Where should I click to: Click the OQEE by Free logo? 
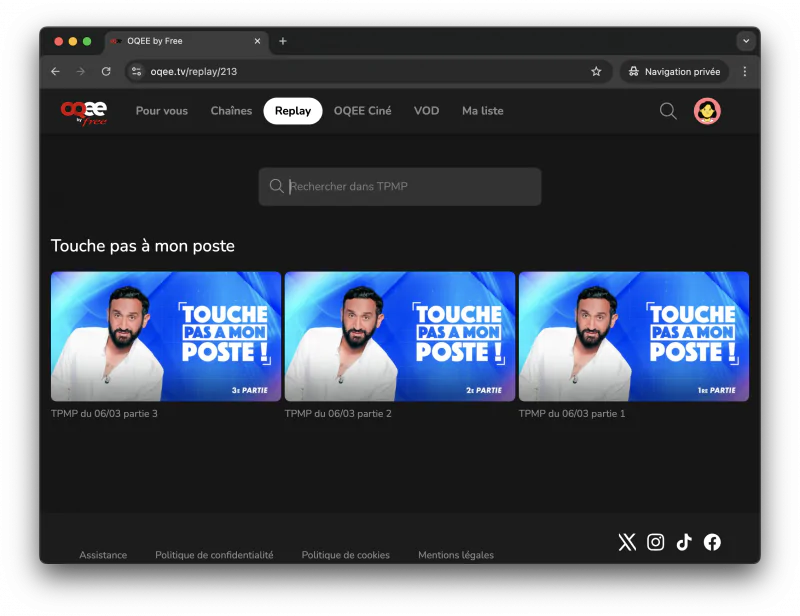pos(84,112)
